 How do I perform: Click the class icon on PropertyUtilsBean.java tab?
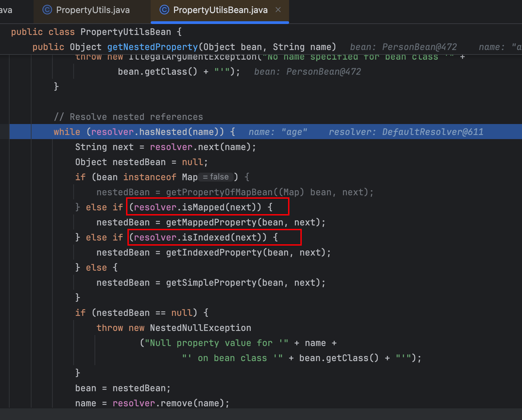[x=164, y=10]
